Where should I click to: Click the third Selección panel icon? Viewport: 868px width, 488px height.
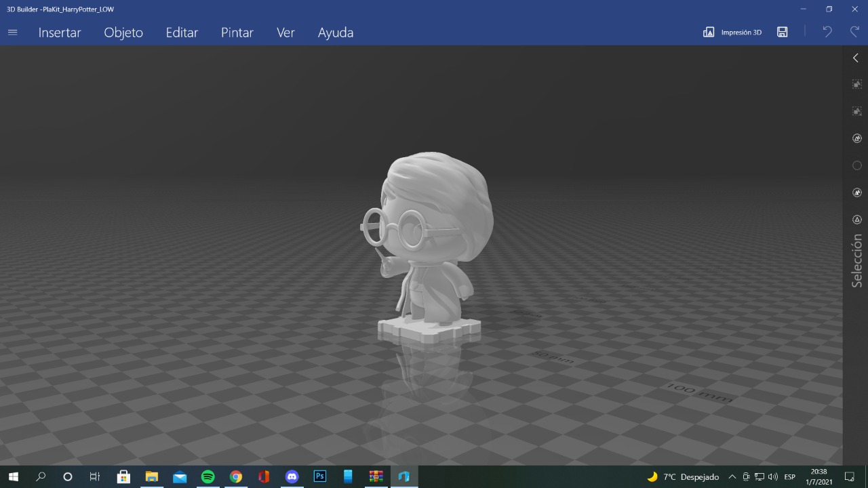(857, 138)
